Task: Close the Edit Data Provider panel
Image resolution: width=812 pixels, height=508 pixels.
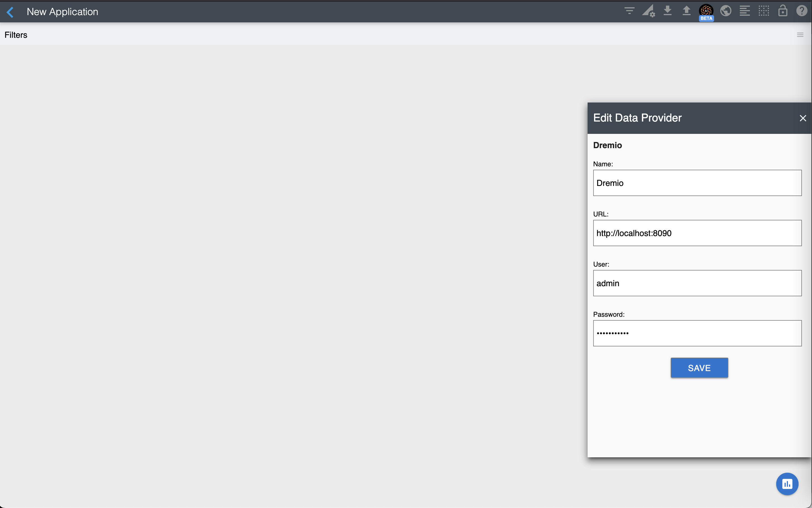Action: [802, 118]
